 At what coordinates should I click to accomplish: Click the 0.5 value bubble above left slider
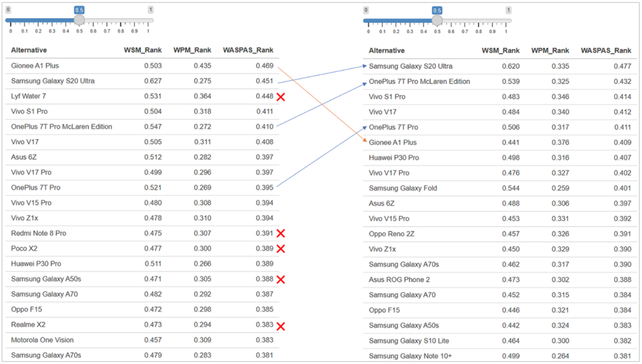tap(79, 10)
